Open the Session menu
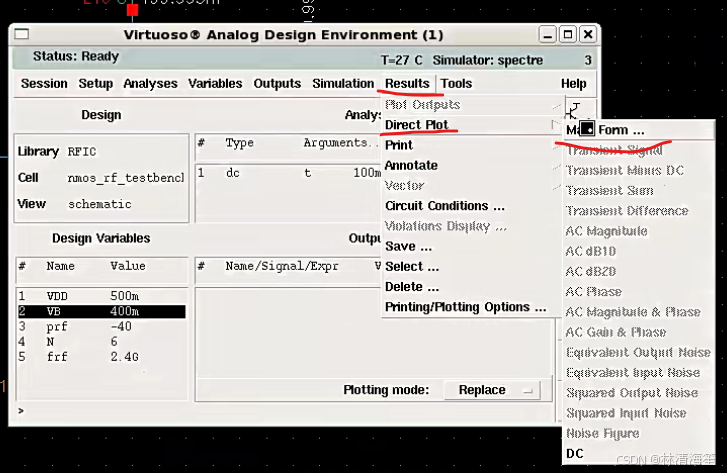This screenshot has width=727, height=473. point(44,83)
